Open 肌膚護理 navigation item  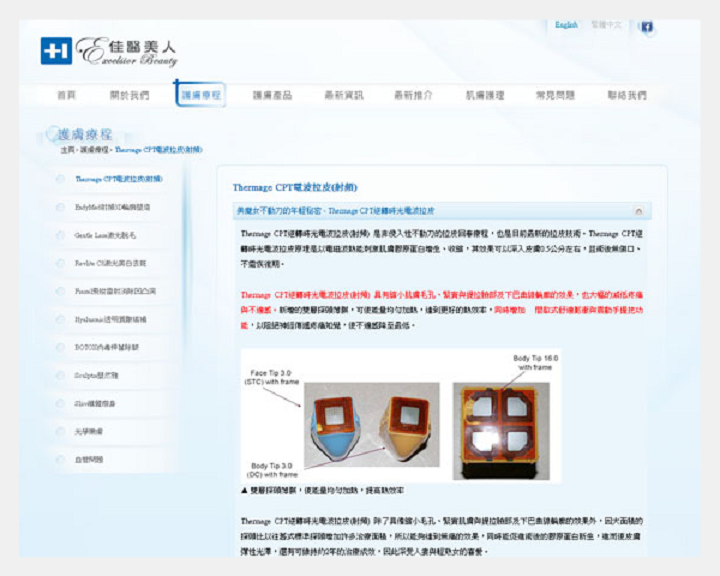(x=485, y=95)
